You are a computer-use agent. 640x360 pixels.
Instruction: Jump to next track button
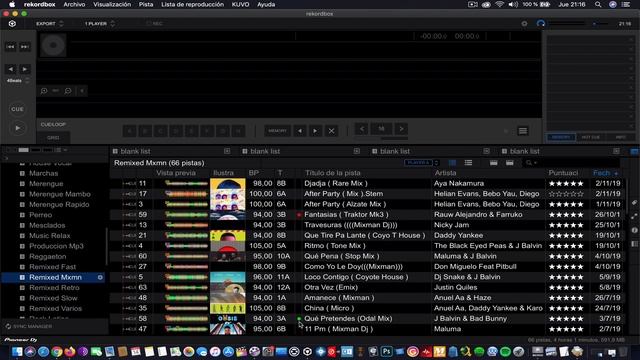pos(25,47)
